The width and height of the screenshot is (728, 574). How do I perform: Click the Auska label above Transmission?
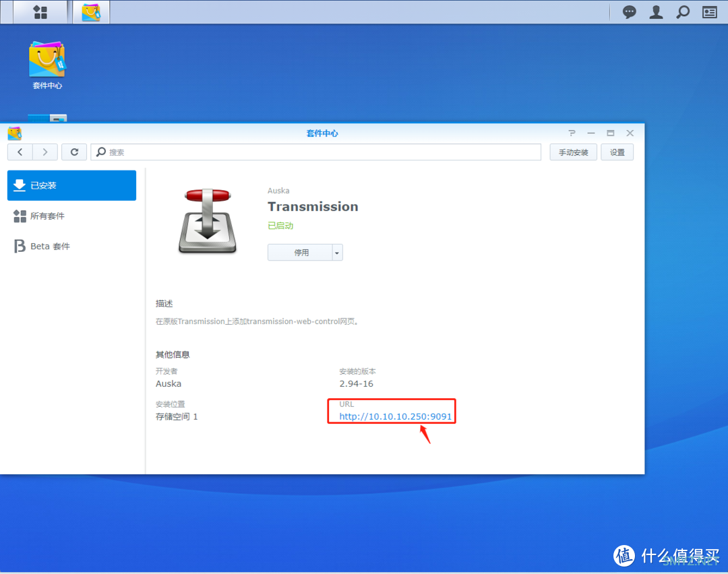pyautogui.click(x=278, y=191)
